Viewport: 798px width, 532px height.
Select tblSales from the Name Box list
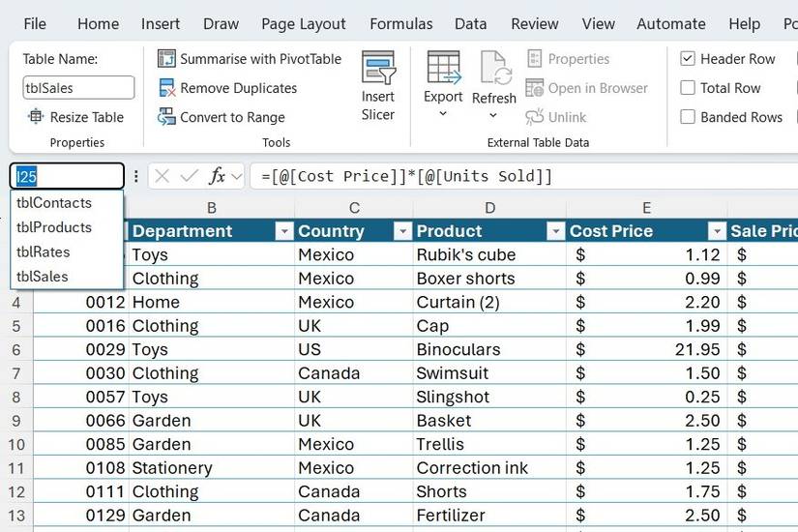(67, 277)
